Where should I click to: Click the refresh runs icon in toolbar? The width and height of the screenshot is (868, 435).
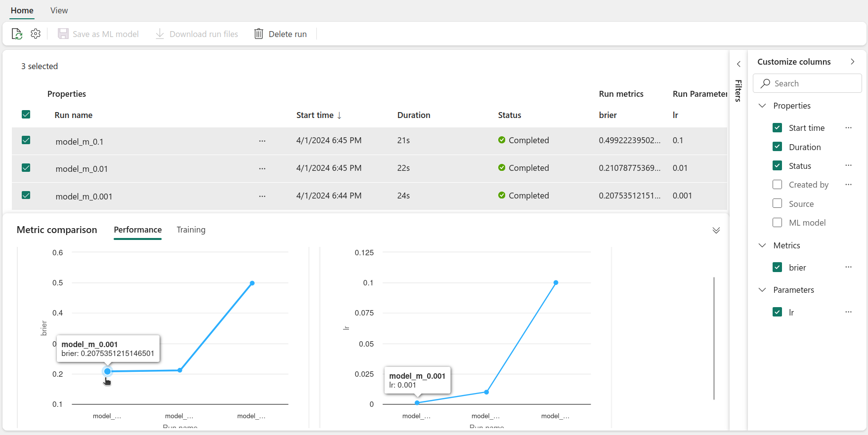click(17, 34)
